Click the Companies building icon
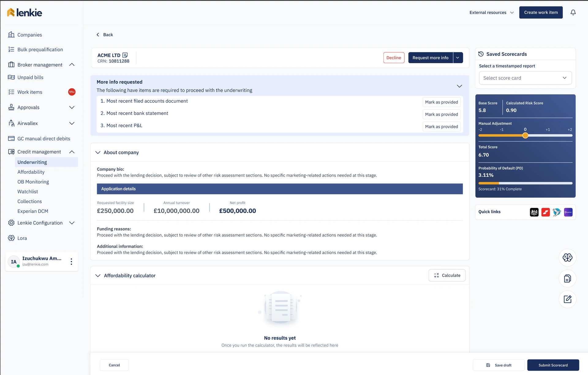Viewport: 588px width, 375px height. [x=11, y=35]
